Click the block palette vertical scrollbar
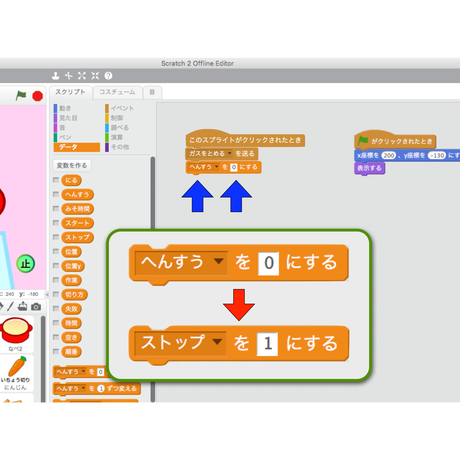 pyautogui.click(x=153, y=279)
